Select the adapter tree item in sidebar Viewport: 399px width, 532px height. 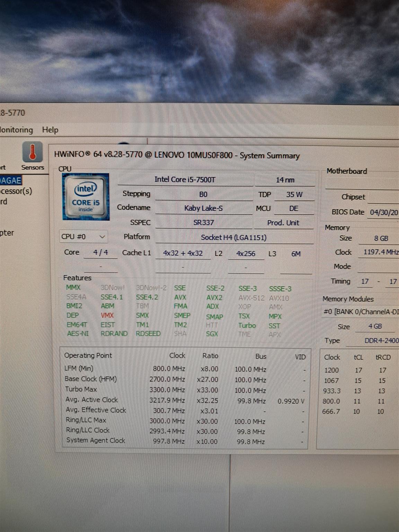point(7,233)
